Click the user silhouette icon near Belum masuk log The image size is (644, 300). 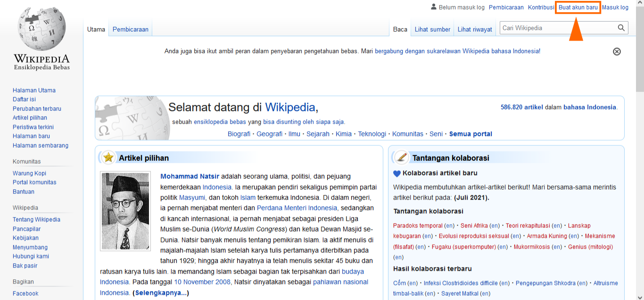tap(434, 7)
